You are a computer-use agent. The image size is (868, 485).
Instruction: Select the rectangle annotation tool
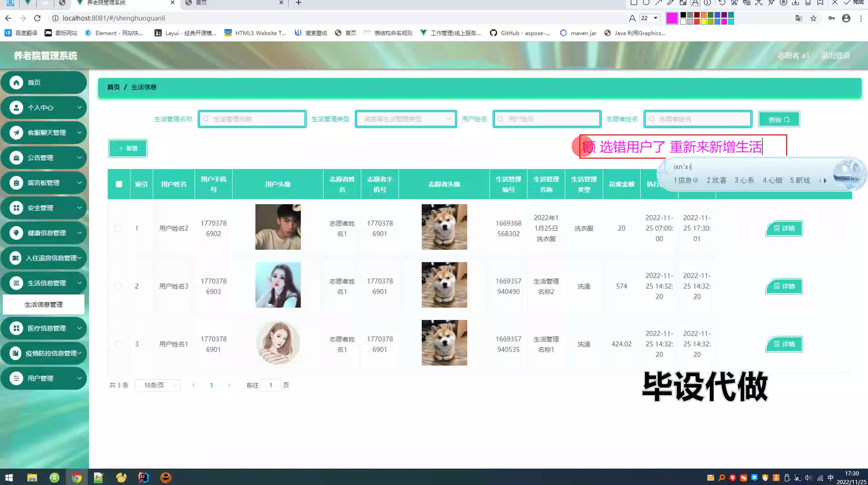[634, 2]
